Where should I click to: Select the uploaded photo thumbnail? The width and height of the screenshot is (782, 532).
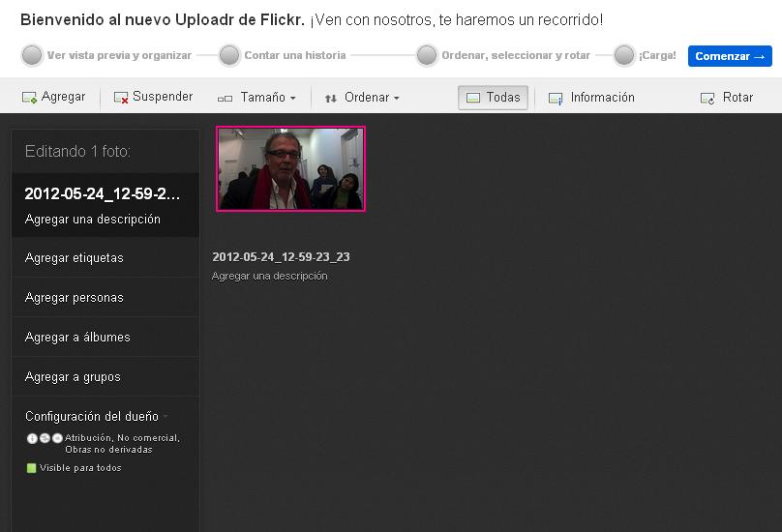(x=290, y=168)
